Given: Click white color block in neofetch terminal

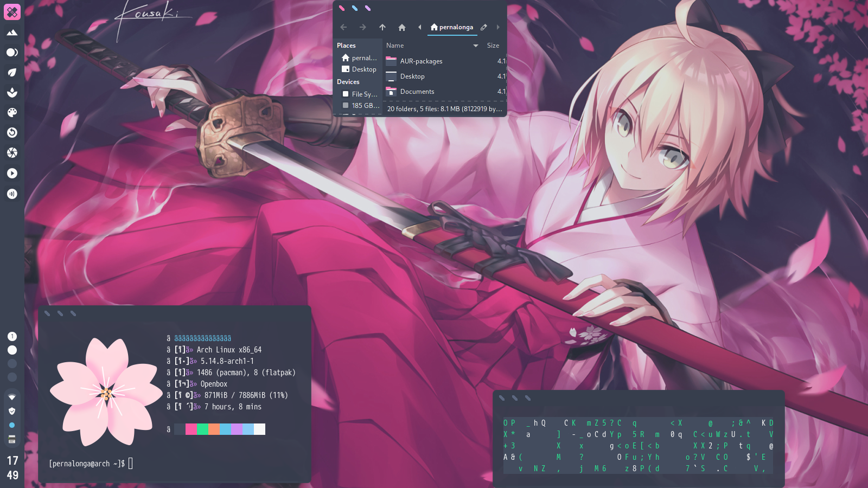Looking at the screenshot, I should 259,429.
